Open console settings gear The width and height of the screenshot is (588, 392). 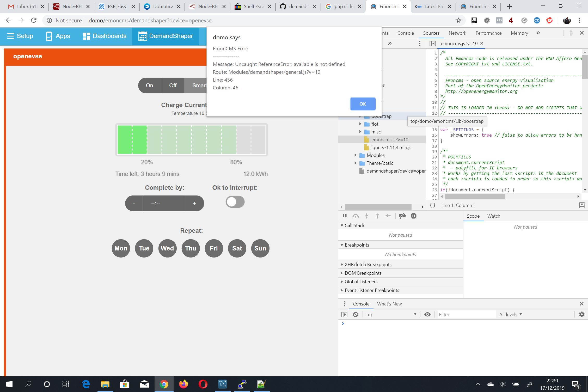(x=582, y=315)
